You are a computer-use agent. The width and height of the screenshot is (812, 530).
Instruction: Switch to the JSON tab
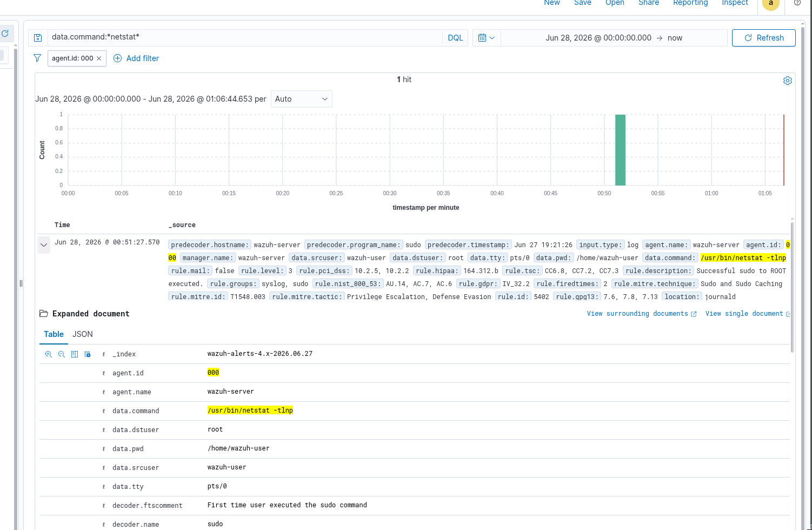point(83,334)
